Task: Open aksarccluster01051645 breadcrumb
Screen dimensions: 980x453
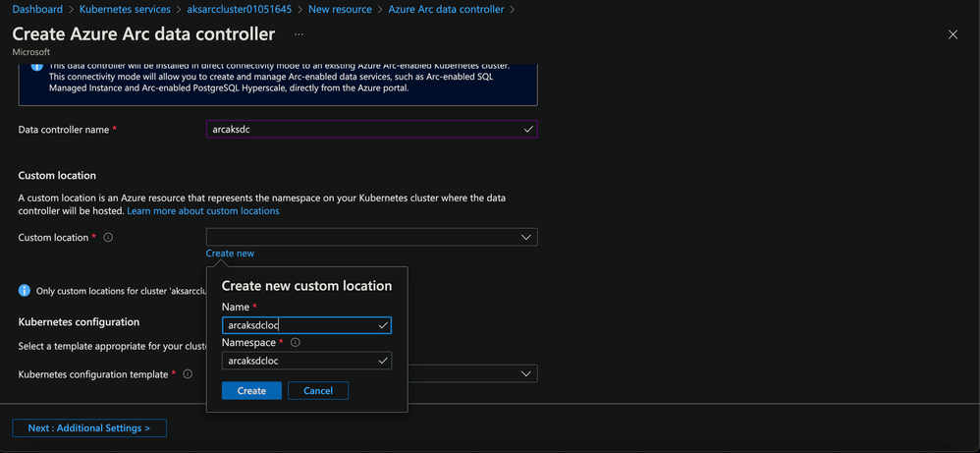Action: pyautogui.click(x=240, y=10)
